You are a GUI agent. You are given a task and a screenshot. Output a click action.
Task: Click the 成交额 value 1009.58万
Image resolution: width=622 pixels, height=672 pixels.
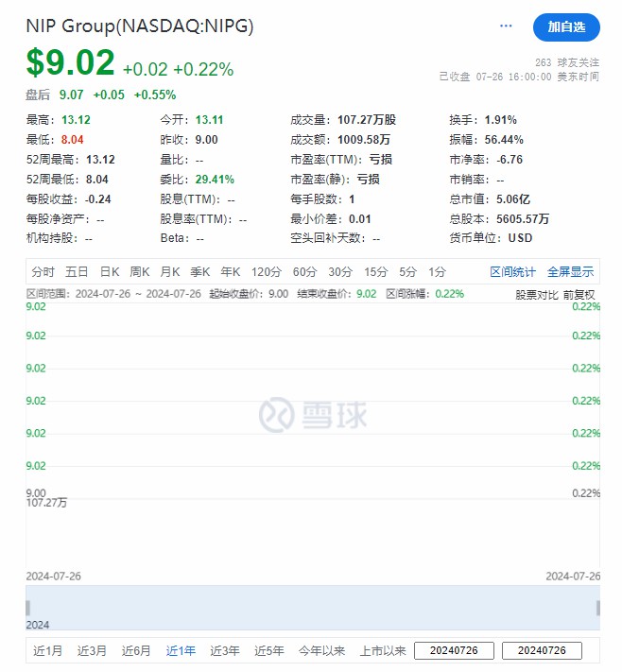(364, 140)
